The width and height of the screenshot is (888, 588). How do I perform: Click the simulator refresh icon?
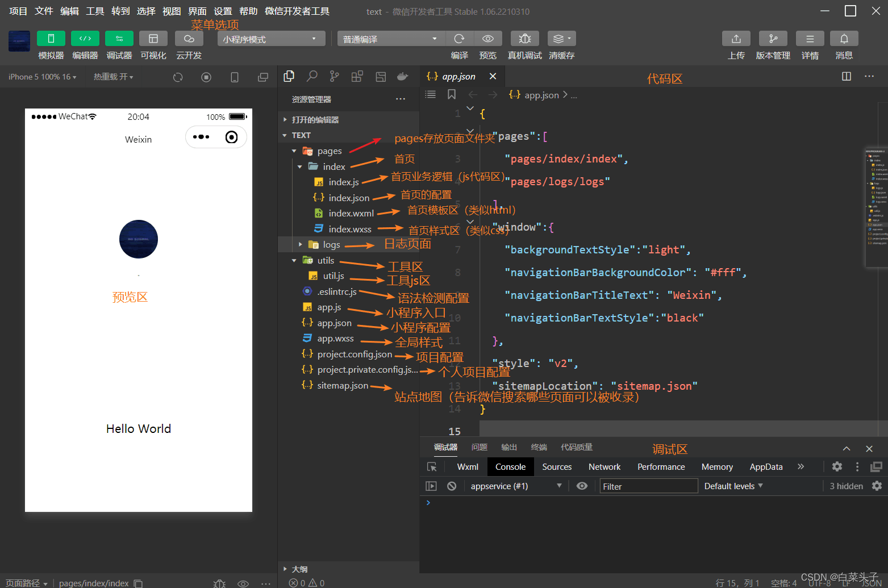point(178,77)
